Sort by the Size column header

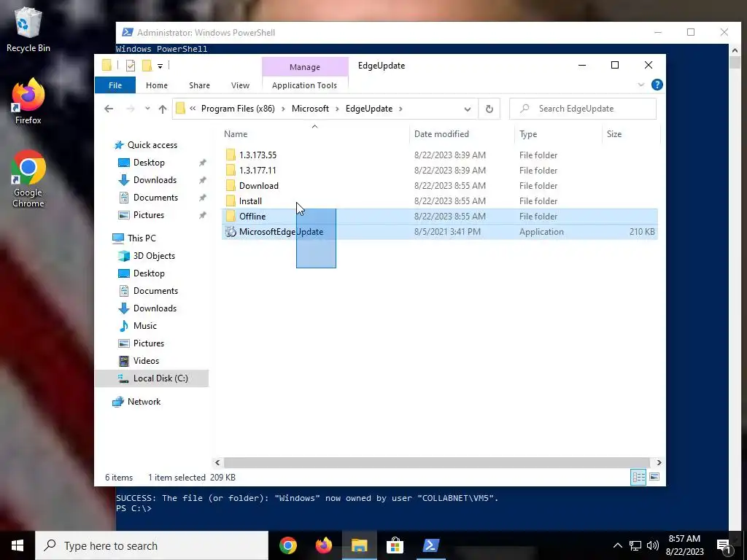630,134
